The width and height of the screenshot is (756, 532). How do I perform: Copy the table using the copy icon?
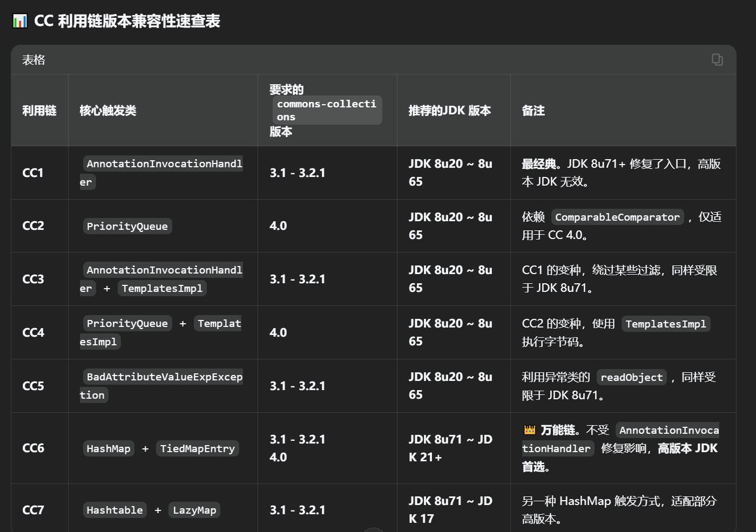(717, 59)
